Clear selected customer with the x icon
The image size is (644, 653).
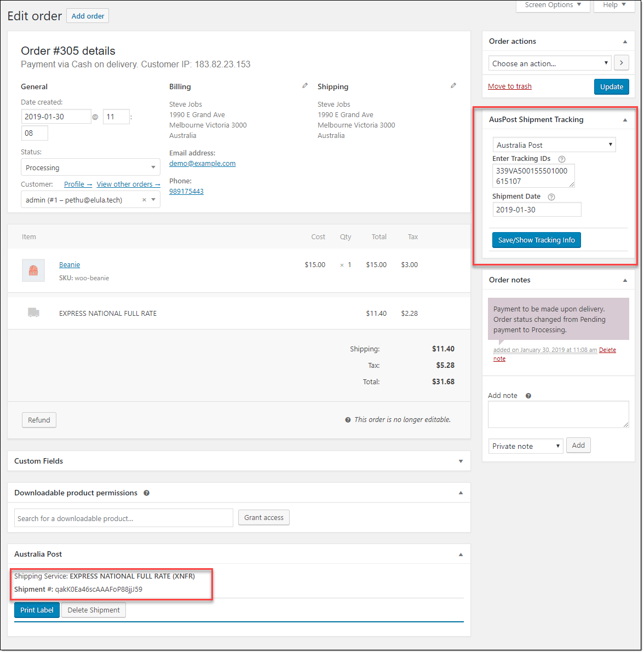144,200
